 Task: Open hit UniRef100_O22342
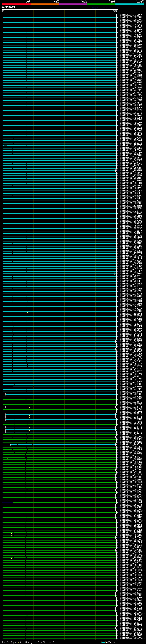pos(131,32)
